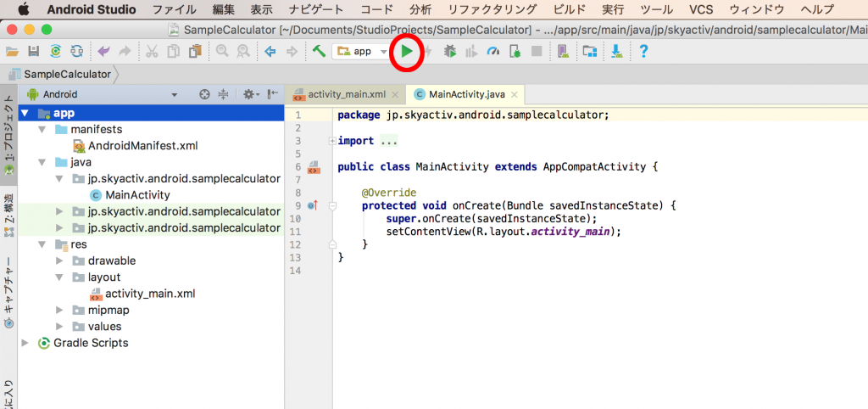Click the Redo arrow icon
This screenshot has height=409, width=868.
click(x=125, y=52)
